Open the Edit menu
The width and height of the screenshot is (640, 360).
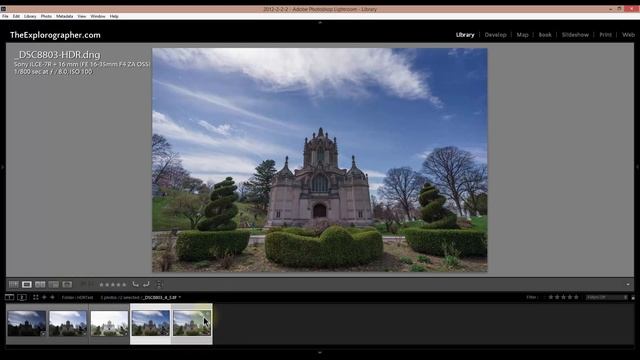click(x=16, y=16)
